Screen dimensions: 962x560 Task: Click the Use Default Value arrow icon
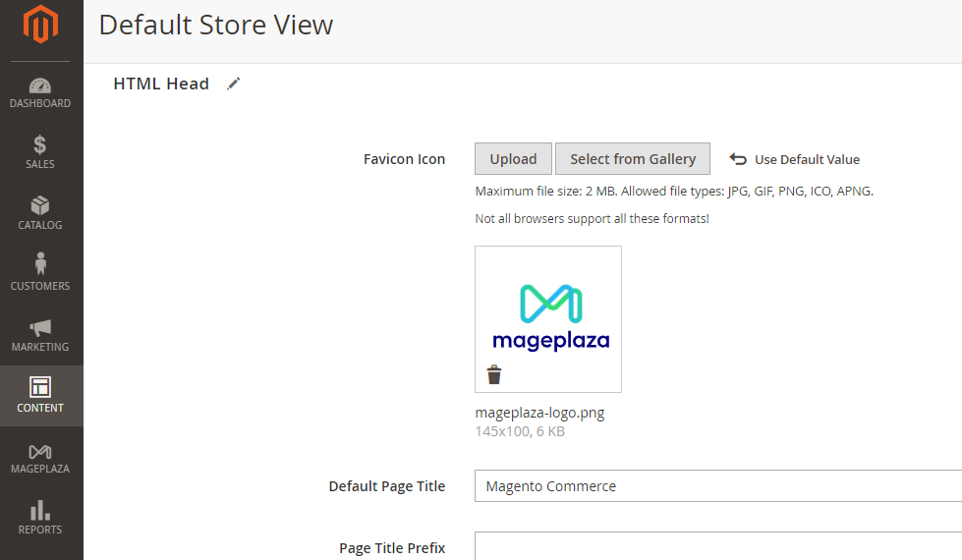tap(738, 159)
